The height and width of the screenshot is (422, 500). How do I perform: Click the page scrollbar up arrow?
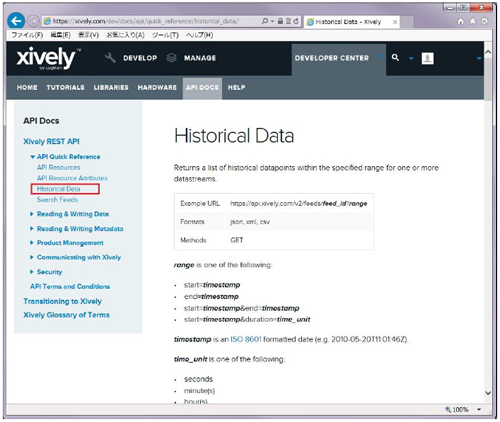pos(488,52)
